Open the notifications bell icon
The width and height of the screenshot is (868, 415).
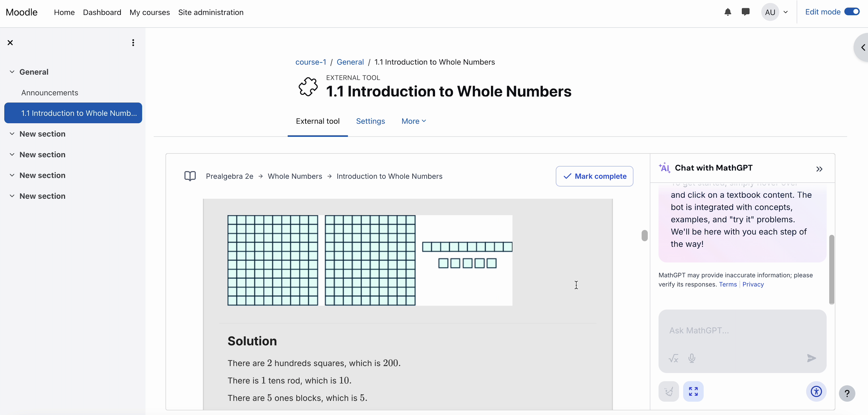pos(728,12)
